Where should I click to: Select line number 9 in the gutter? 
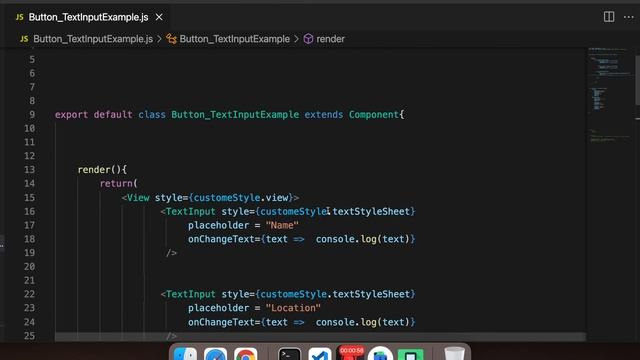32,115
